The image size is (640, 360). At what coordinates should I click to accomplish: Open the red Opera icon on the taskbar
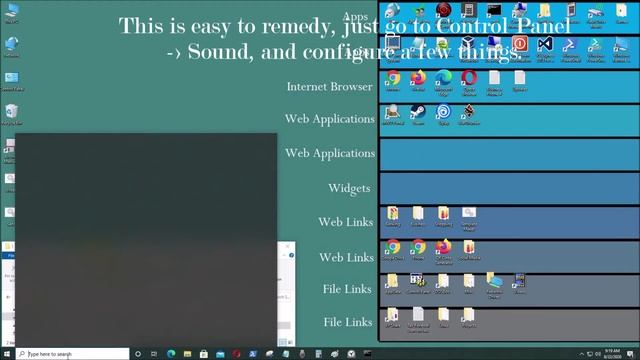(236, 354)
